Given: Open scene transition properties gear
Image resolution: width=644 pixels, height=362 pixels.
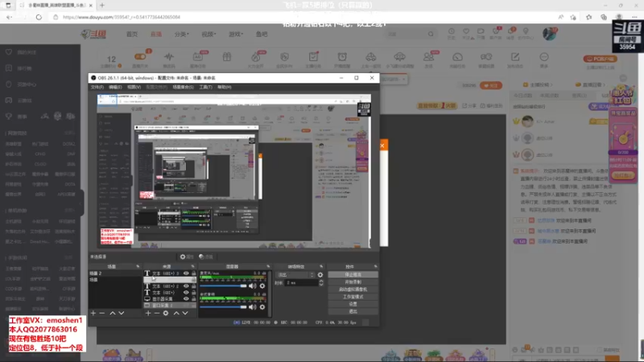Looking at the screenshot, I should click(x=320, y=274).
